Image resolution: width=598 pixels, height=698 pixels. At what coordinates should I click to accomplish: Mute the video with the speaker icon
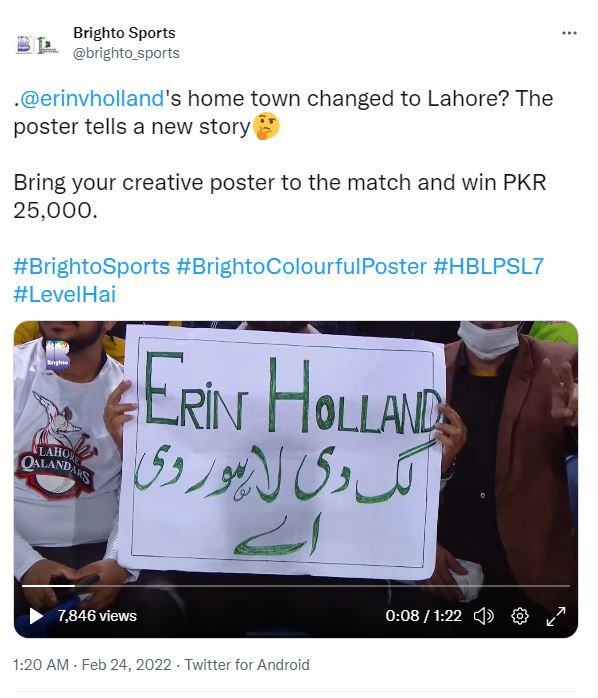coord(484,616)
